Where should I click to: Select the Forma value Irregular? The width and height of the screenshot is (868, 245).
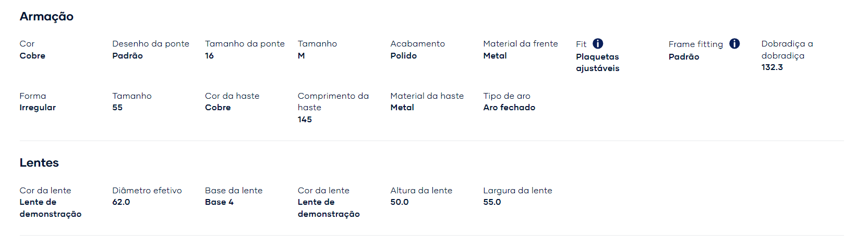click(38, 108)
